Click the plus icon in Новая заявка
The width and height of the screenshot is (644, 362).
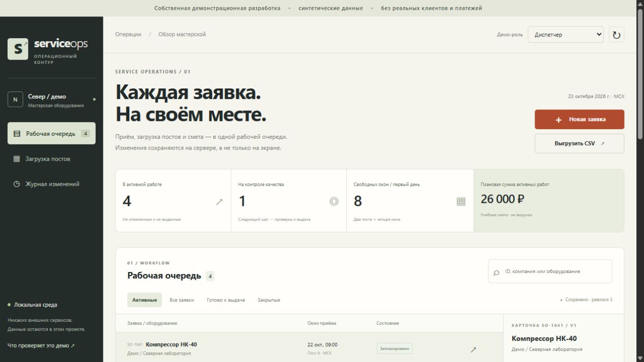(558, 119)
